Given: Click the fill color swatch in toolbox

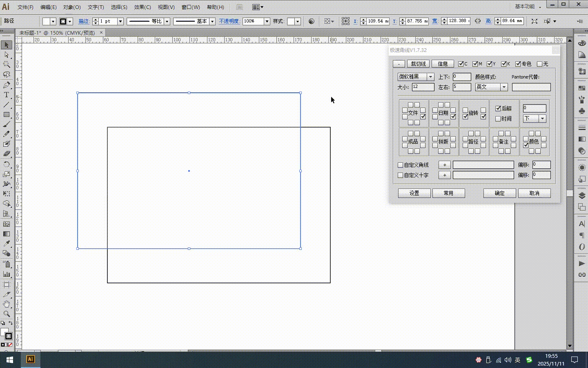Looking at the screenshot, I should pos(4,332).
